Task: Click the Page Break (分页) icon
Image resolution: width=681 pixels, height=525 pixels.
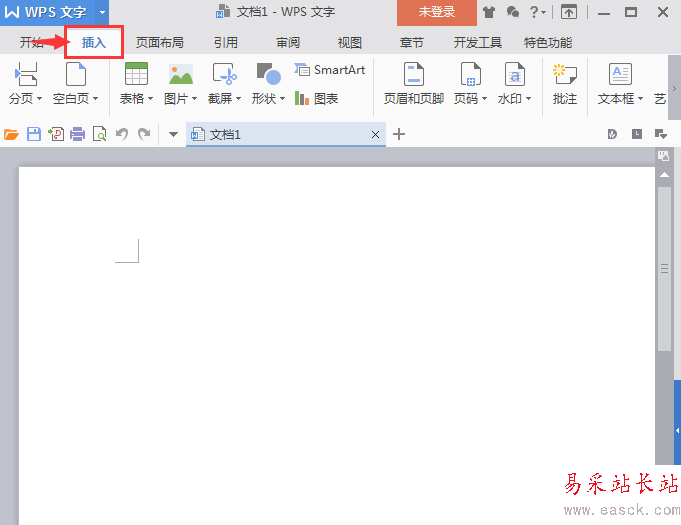Action: click(26, 73)
